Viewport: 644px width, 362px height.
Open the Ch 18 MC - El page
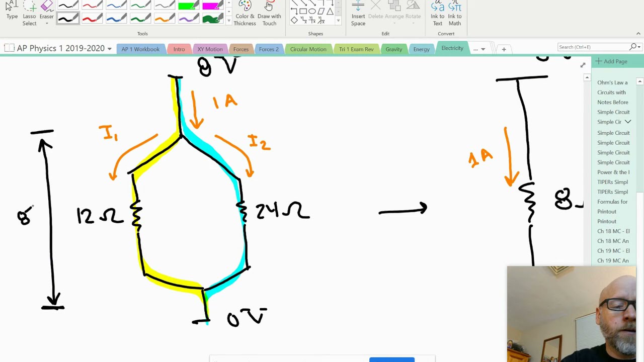[613, 231]
